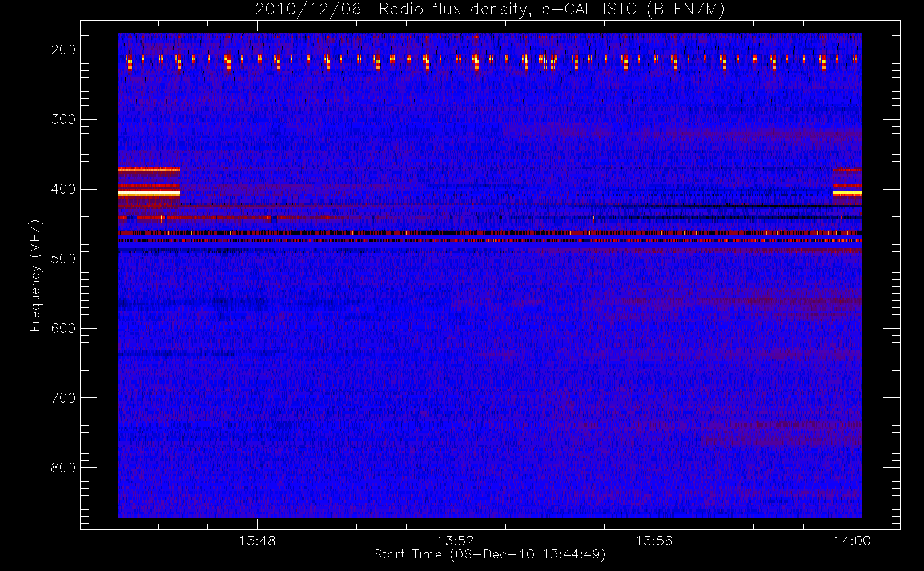
Task: Click the continuous red interference line near 465 MHz
Action: tap(490, 233)
